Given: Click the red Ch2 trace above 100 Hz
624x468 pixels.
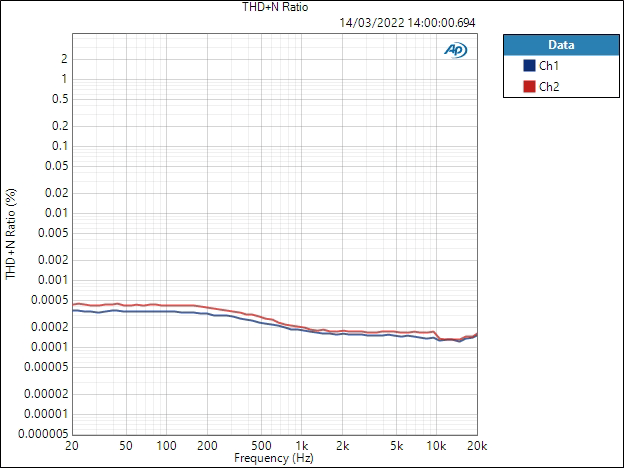Looking at the screenshot, I should (166, 305).
